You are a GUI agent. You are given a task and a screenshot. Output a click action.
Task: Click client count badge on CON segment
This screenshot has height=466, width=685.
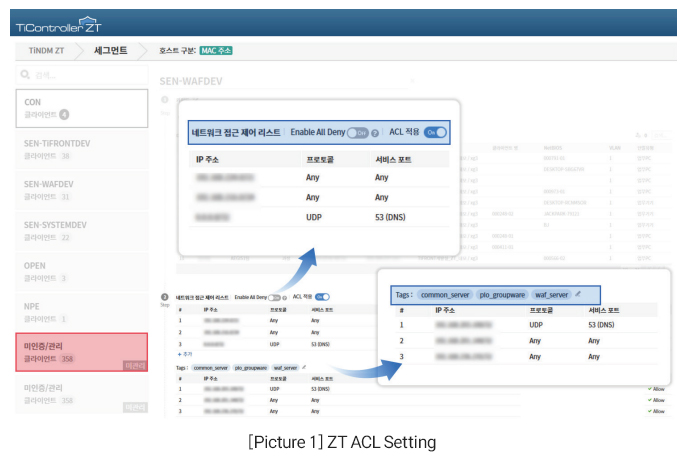click(64, 114)
